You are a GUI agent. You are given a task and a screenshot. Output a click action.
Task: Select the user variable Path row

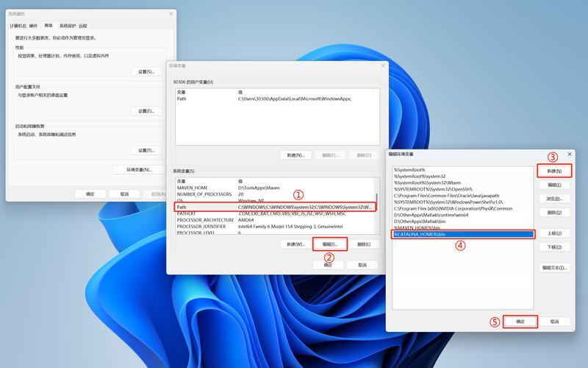coord(278,99)
